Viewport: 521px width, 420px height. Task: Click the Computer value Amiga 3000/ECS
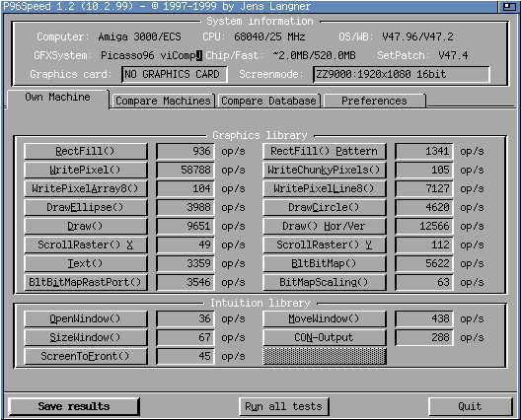tap(139, 36)
